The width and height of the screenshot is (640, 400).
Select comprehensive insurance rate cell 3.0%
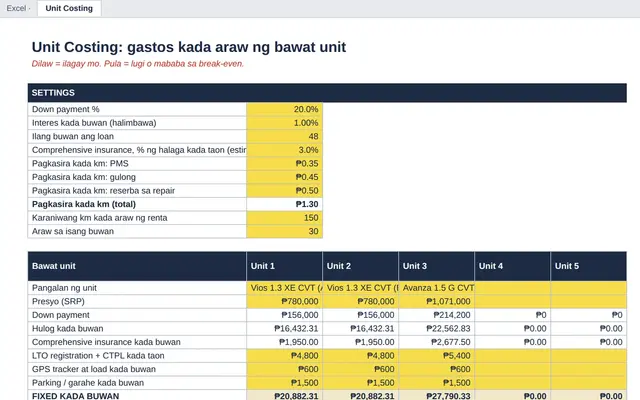(x=284, y=150)
